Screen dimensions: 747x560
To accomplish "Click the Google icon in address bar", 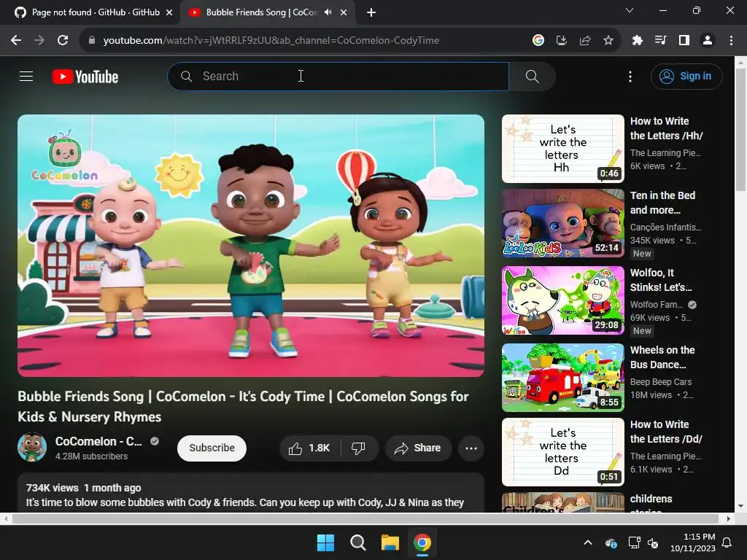I will (x=538, y=41).
